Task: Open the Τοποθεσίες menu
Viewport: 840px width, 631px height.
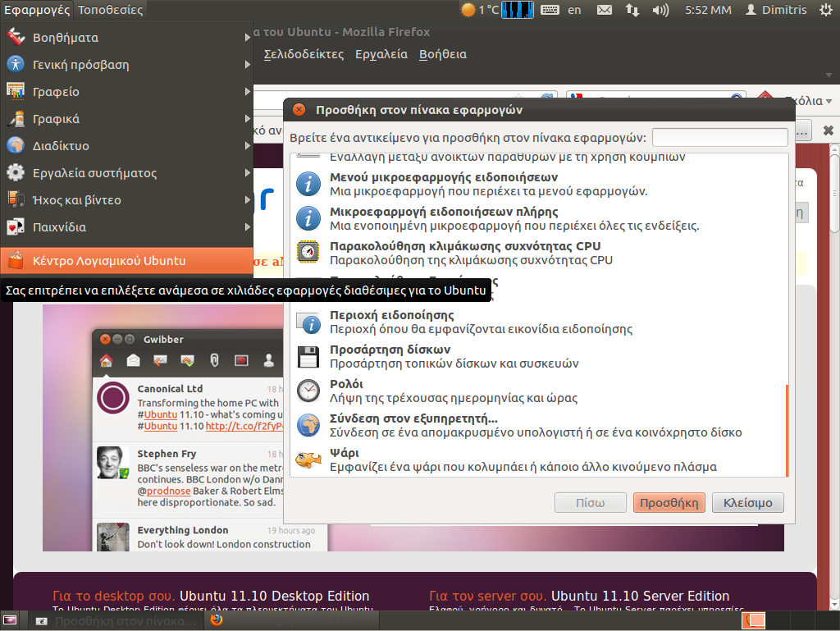Action: pyautogui.click(x=111, y=10)
